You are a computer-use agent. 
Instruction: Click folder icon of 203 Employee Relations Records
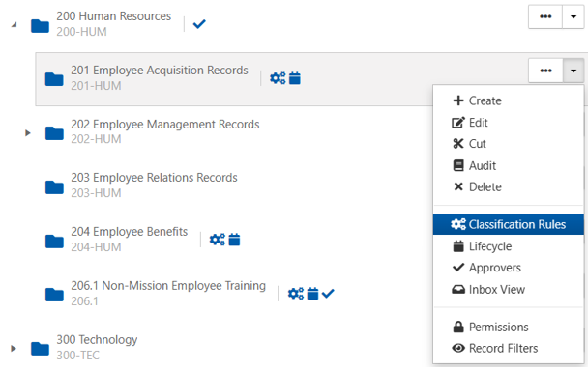54,187
